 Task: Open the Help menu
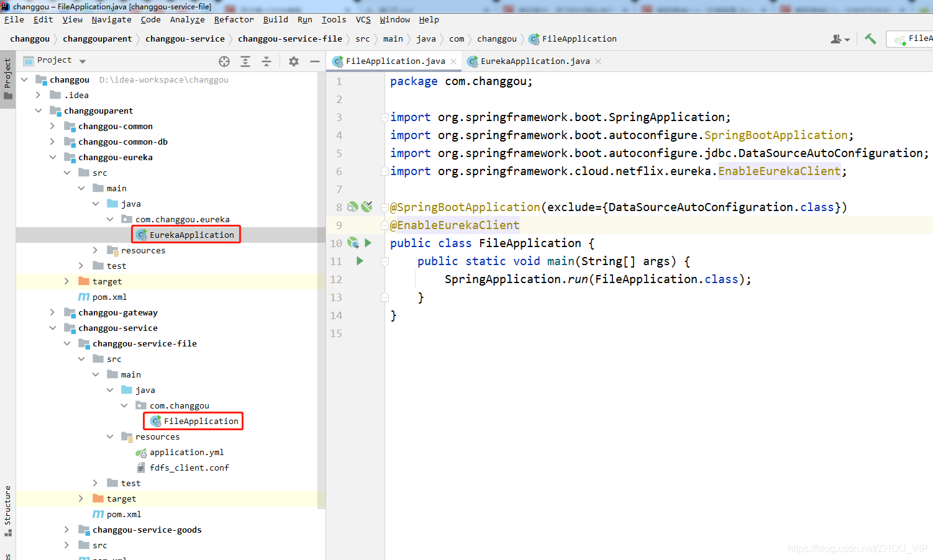point(429,20)
